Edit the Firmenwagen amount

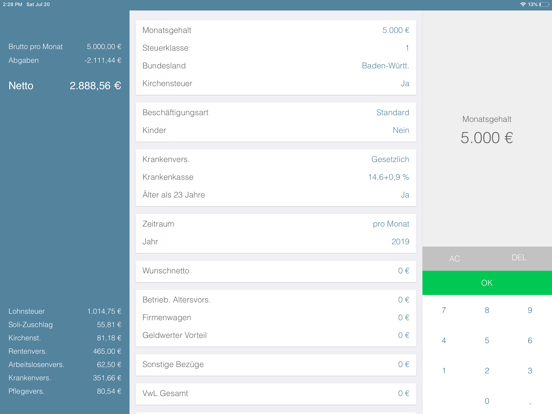click(x=276, y=318)
